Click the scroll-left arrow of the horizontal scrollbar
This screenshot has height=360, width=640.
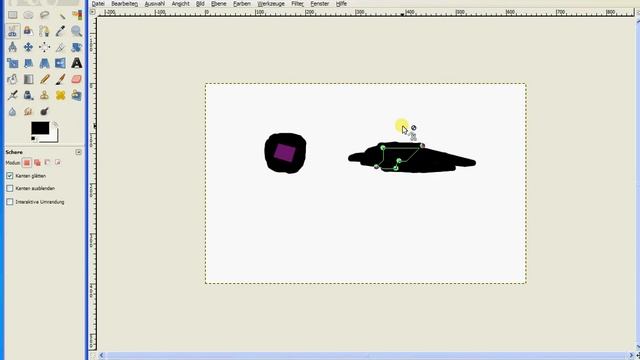[x=101, y=356]
